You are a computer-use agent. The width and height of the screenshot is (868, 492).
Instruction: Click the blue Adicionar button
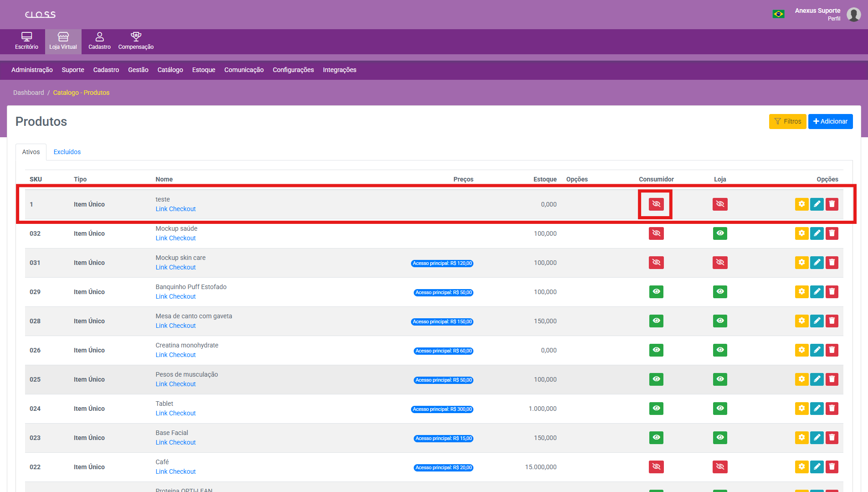pos(830,121)
